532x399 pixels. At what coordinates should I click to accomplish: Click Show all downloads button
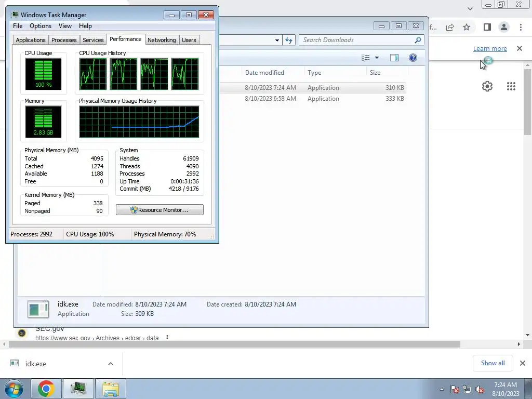(493, 363)
